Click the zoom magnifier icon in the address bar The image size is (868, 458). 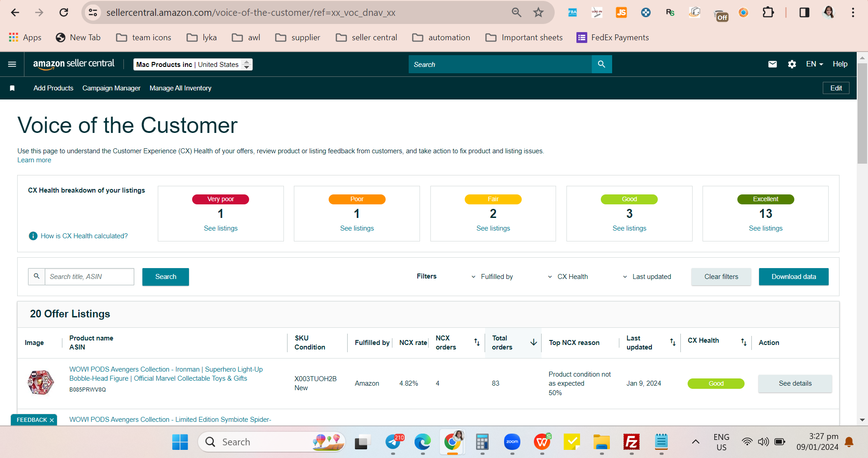[516, 13]
